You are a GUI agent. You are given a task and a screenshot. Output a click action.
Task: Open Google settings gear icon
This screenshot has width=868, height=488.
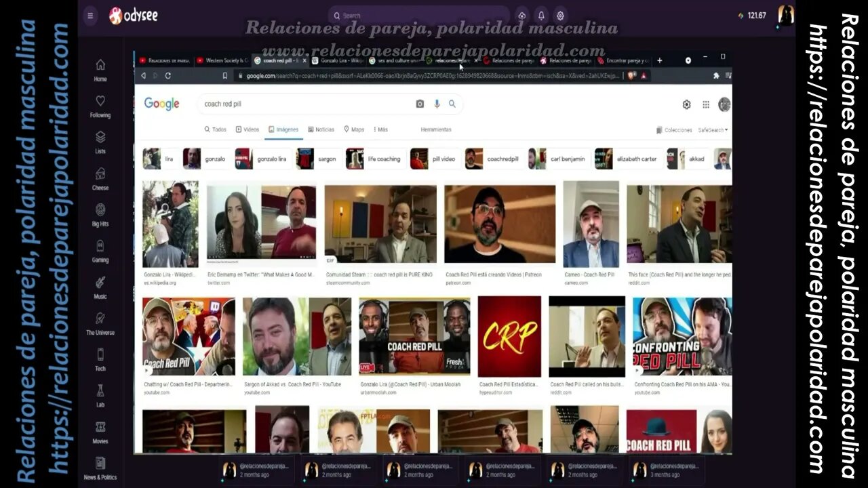[686, 104]
